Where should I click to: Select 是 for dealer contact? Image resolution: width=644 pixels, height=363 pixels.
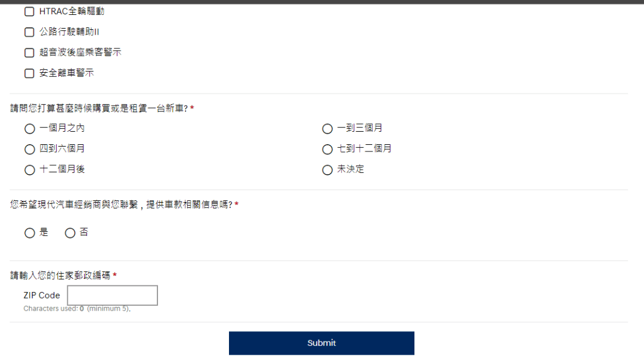coord(30,233)
